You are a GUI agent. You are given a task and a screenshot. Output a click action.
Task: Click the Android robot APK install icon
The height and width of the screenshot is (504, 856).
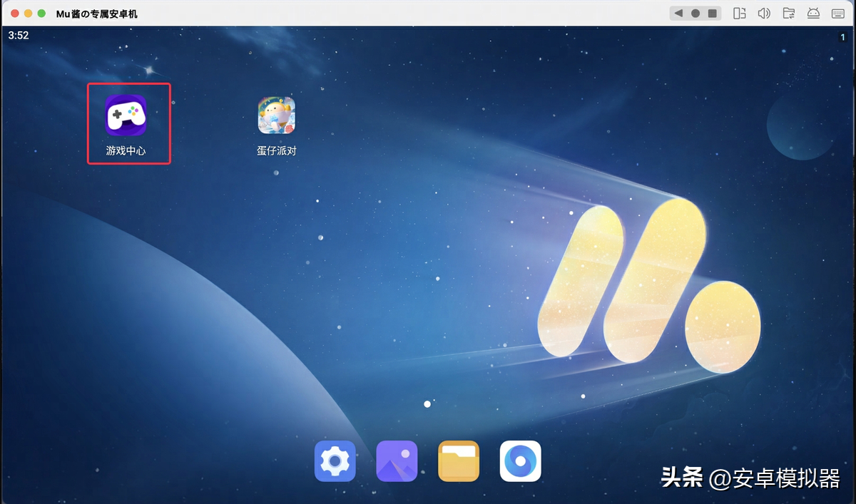812,14
